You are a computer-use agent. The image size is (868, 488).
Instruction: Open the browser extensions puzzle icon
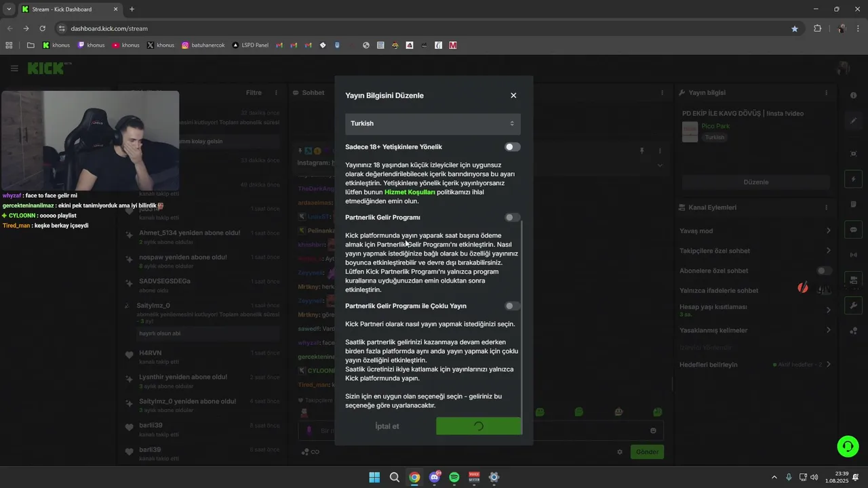pos(817,28)
